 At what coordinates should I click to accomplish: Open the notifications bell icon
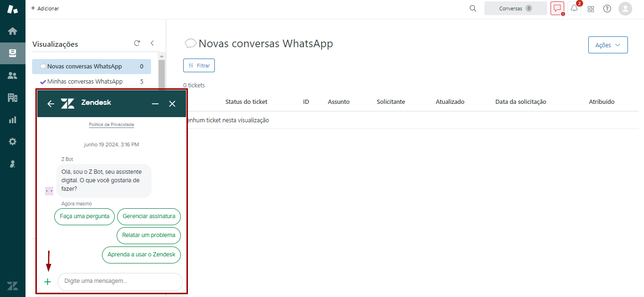point(574,8)
